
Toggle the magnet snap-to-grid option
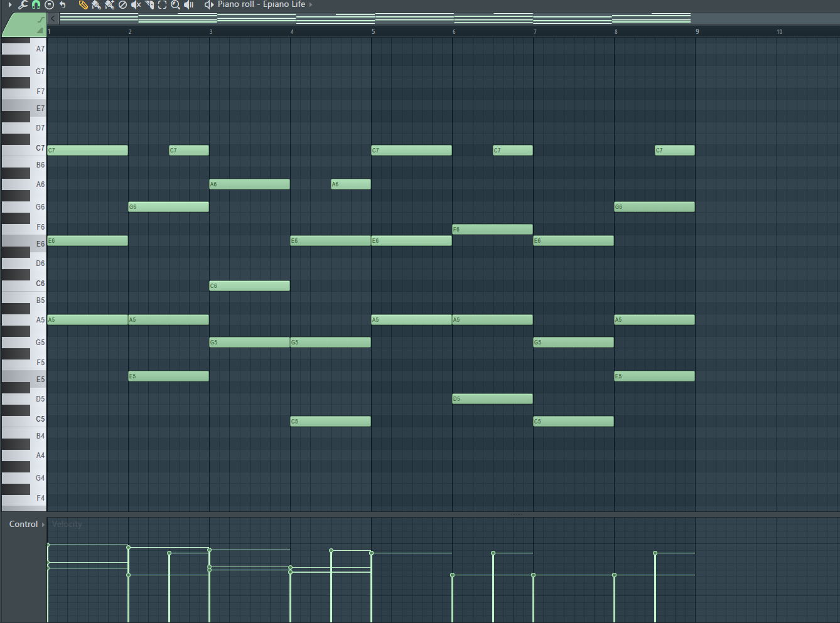(36, 4)
